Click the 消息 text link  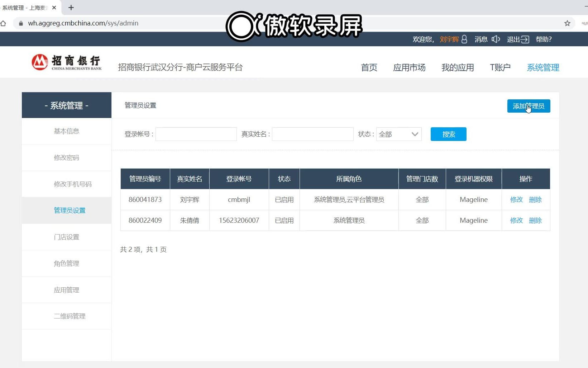point(481,39)
